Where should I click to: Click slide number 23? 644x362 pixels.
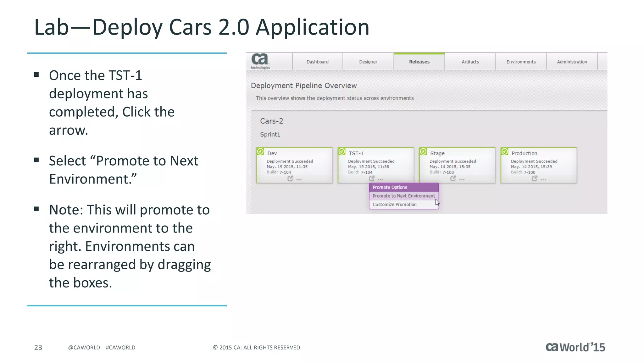38,347
